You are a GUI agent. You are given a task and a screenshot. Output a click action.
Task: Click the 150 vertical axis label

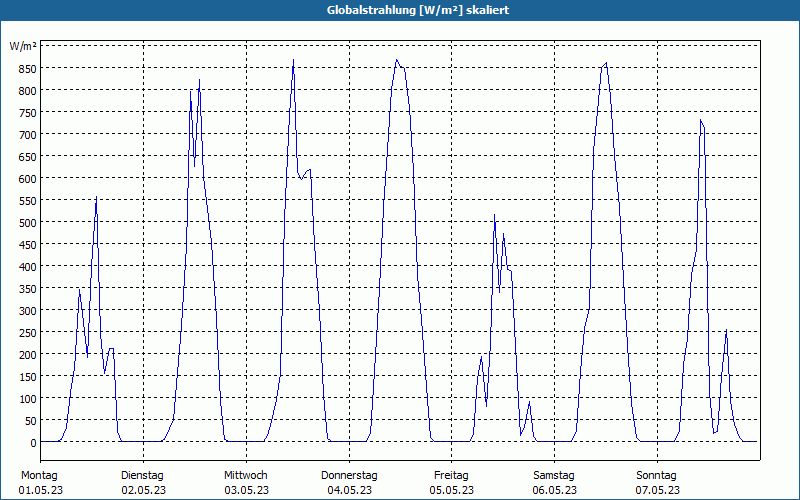pos(28,377)
